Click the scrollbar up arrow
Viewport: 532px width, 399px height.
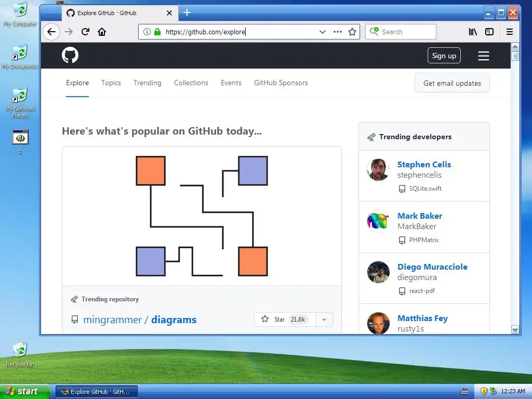[515, 47]
